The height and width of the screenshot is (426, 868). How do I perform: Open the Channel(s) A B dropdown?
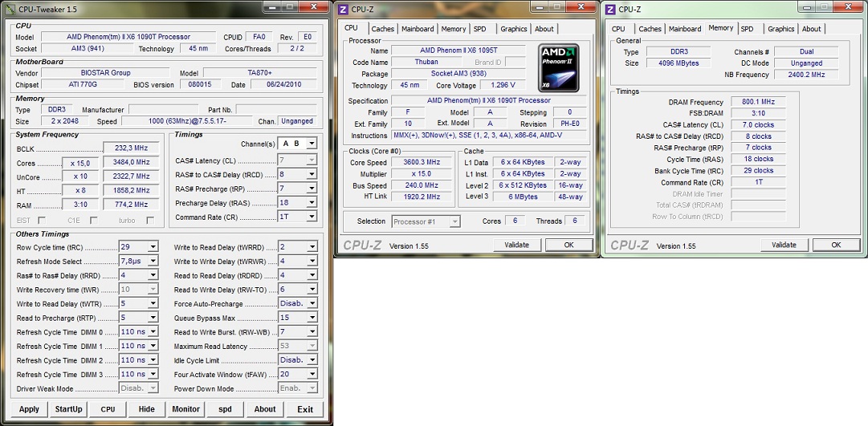click(x=312, y=144)
